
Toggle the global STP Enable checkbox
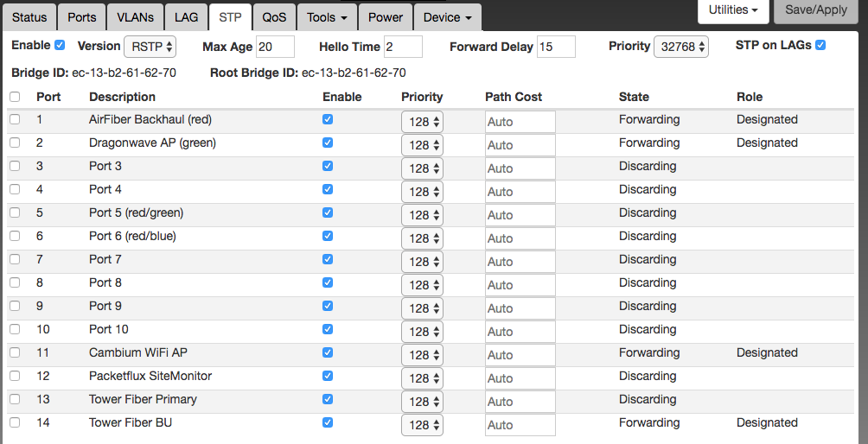pyautogui.click(x=60, y=45)
